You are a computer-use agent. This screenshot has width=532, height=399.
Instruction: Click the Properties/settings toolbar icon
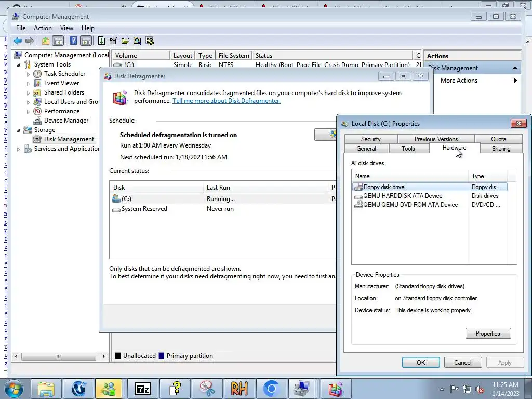(113, 41)
